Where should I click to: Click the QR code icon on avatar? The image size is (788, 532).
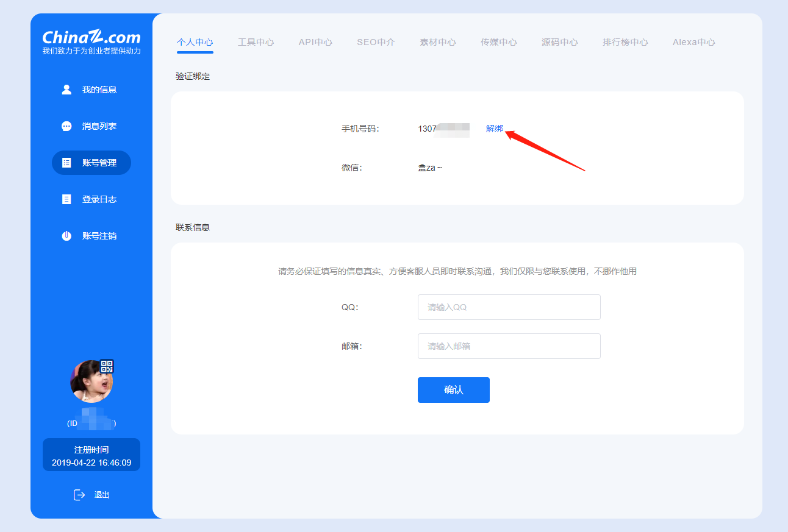(107, 366)
